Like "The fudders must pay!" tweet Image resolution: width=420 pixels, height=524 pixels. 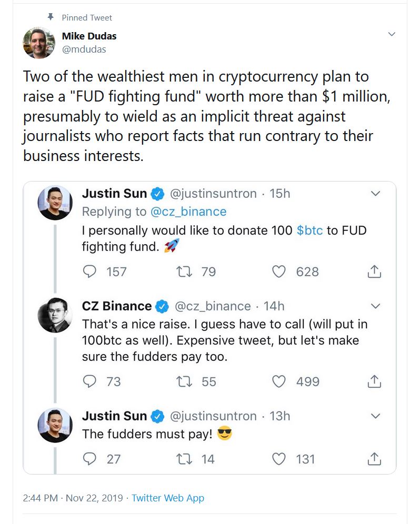click(278, 459)
